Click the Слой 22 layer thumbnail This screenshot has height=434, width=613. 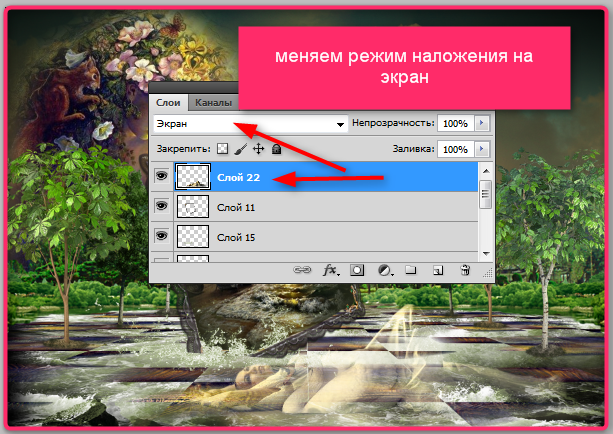[x=193, y=177]
